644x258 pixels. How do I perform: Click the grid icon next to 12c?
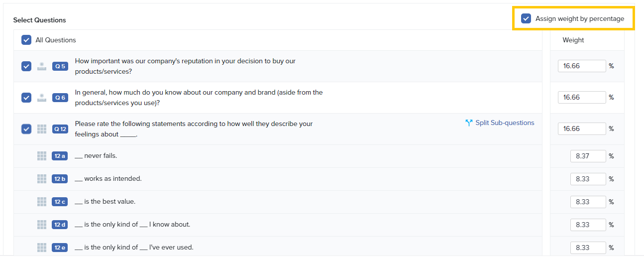42,202
